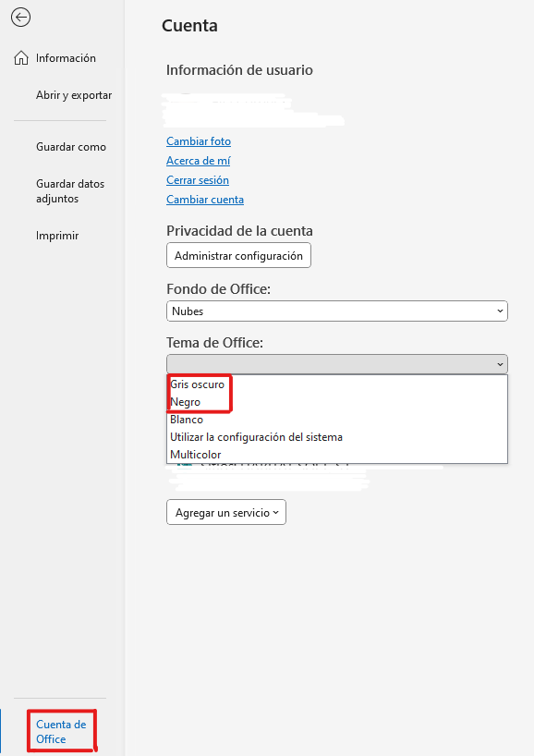Click the back arrow circle icon
534x756 pixels.
[x=20, y=18]
